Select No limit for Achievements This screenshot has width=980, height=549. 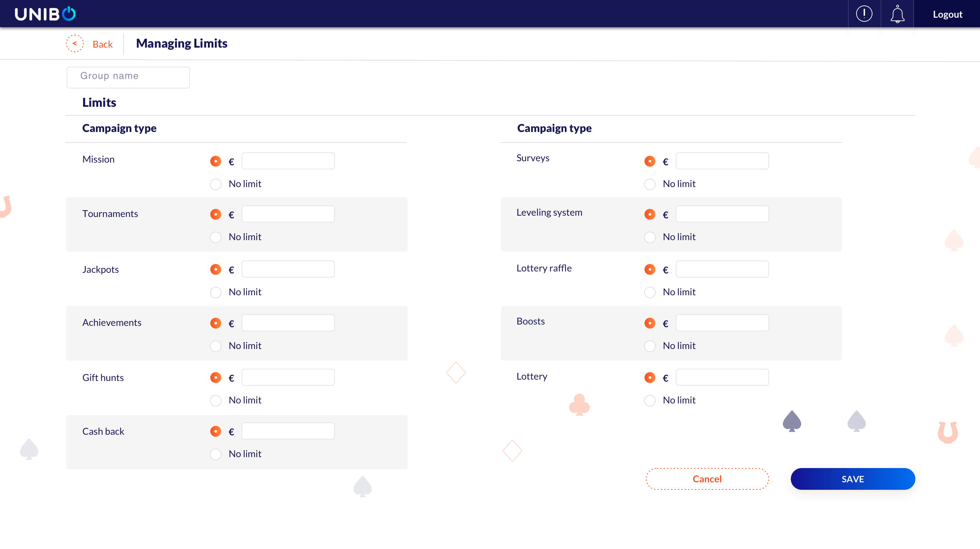click(x=216, y=346)
